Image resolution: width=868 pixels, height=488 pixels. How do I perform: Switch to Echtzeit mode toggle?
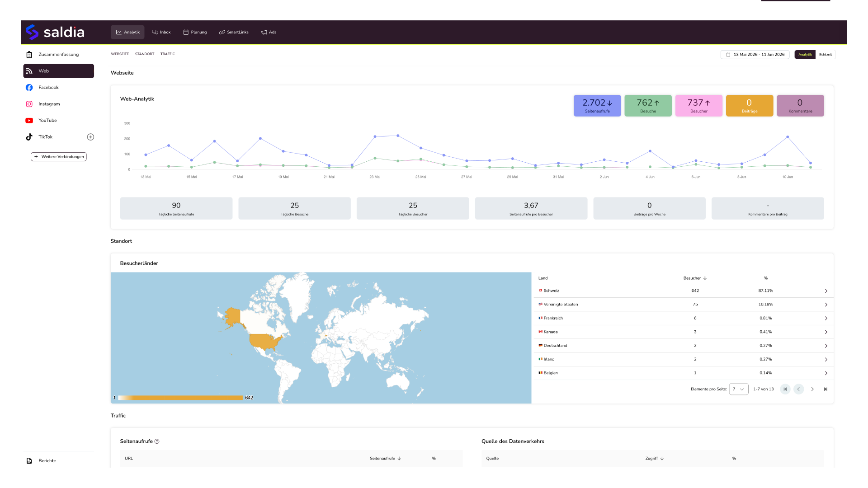point(826,55)
